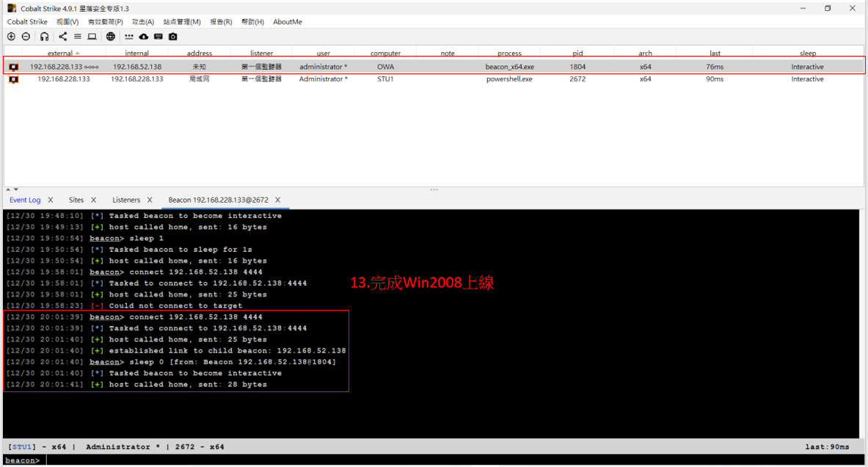Sort by the arch column header
The height and width of the screenshot is (467, 868).
pyautogui.click(x=646, y=53)
